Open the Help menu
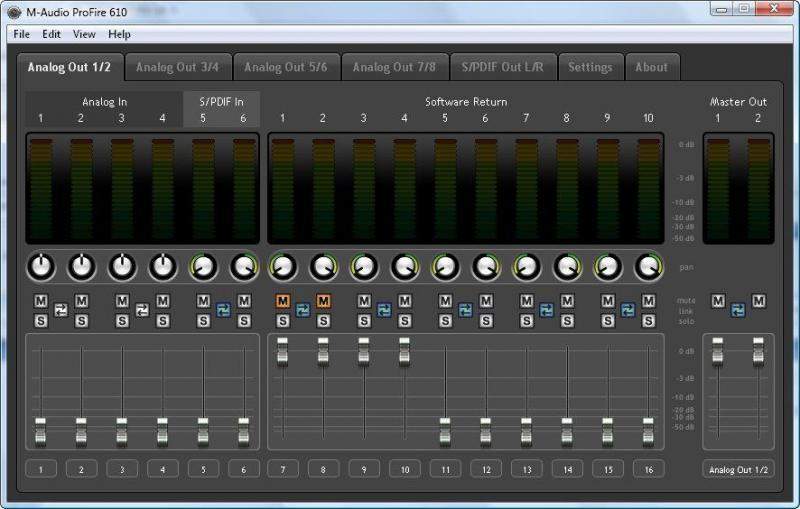This screenshot has width=800, height=509. (119, 34)
